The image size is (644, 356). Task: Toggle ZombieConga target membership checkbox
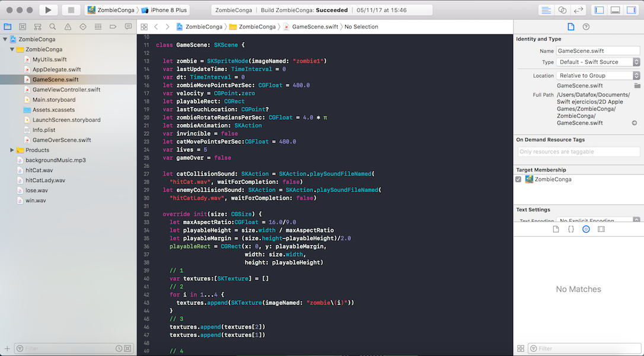[x=519, y=179]
